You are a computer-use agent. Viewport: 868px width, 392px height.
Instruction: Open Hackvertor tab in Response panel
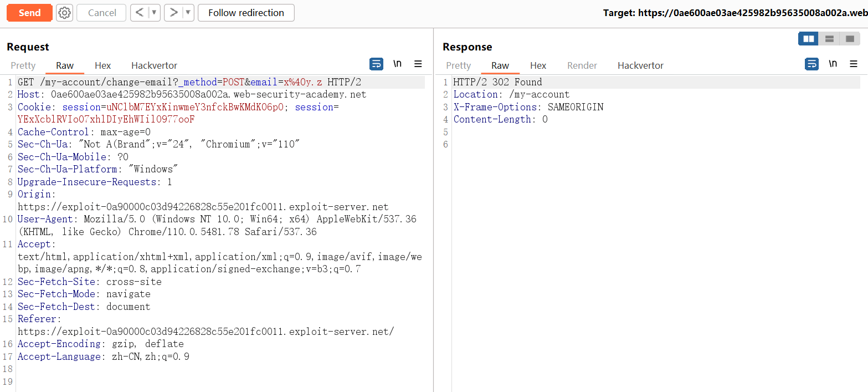click(640, 65)
